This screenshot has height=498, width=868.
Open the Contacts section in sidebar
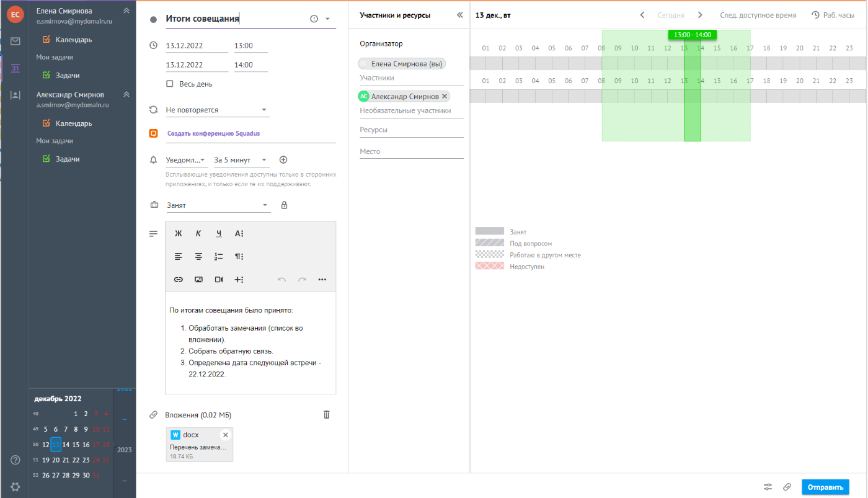(15, 95)
